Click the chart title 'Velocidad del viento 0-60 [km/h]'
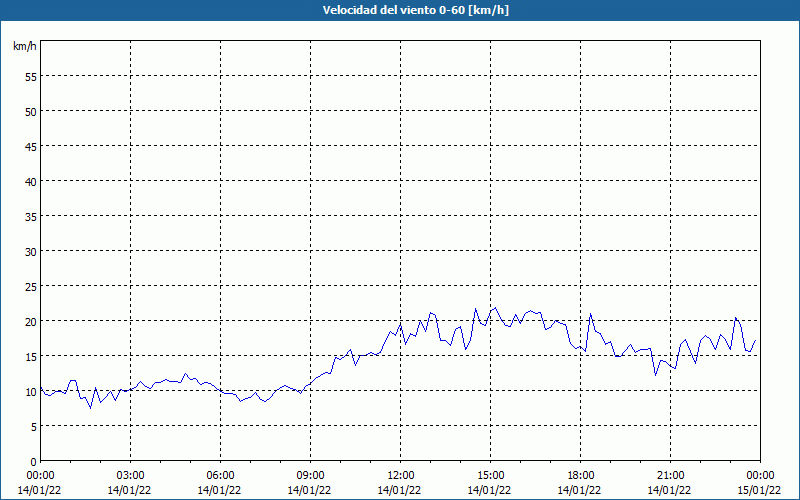 point(415,10)
